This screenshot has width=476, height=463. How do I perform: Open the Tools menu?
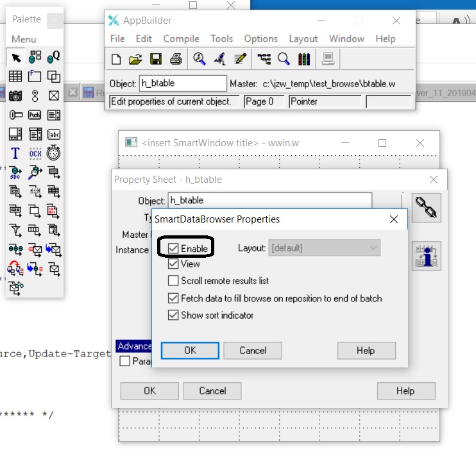(222, 39)
